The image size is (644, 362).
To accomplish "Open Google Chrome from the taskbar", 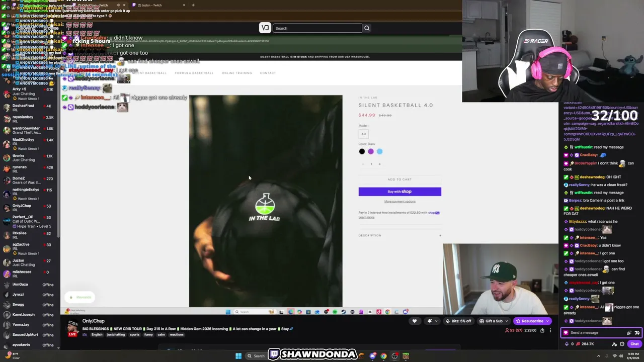I will coord(383,356).
